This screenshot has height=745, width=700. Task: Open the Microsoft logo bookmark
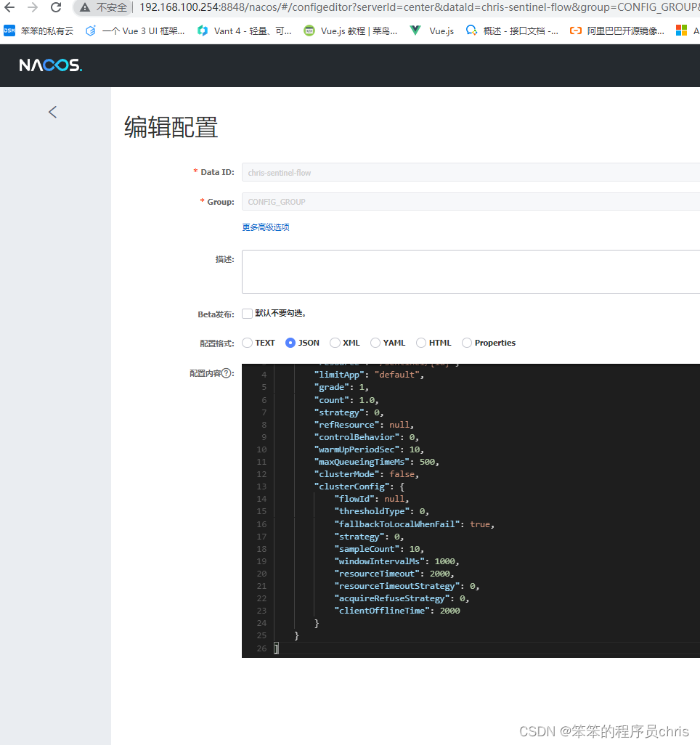pos(681,31)
